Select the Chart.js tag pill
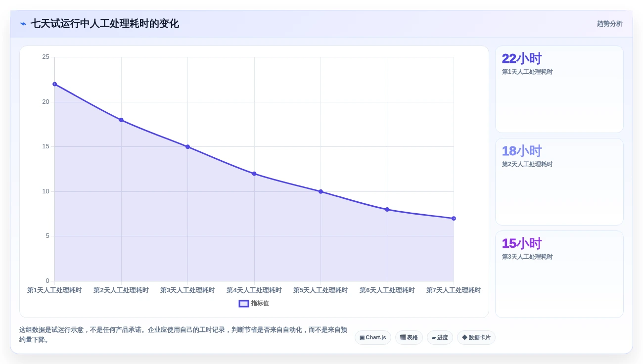643x364 pixels. click(x=373, y=338)
